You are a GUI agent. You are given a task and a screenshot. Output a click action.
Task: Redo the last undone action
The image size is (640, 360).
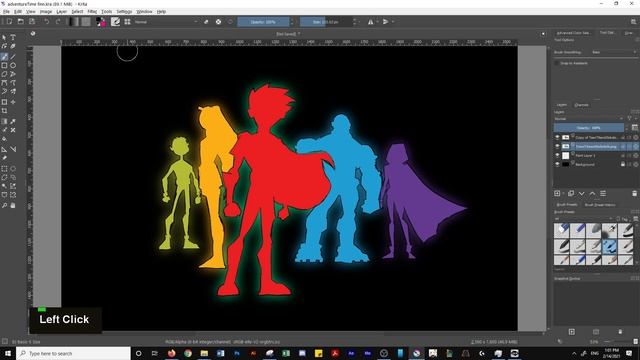(58, 22)
